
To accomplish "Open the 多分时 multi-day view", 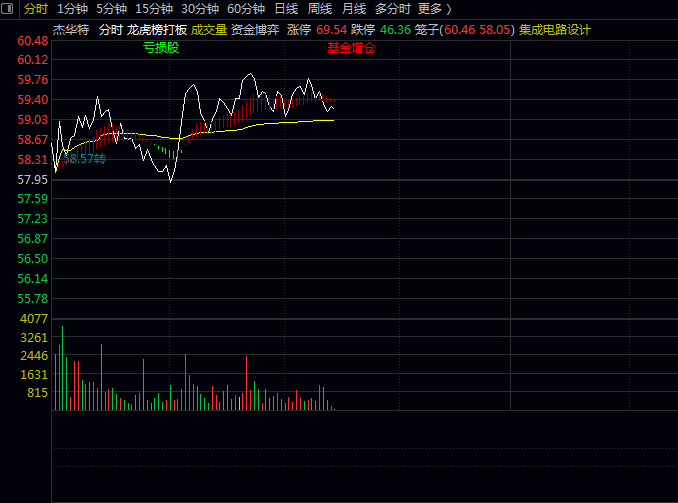I will (392, 9).
